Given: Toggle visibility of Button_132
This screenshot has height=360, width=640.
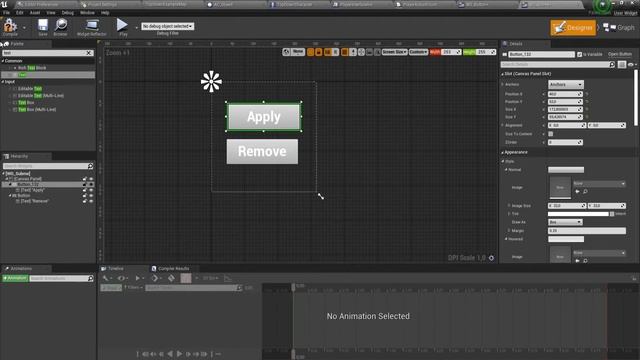Looking at the screenshot, I should click(91, 184).
